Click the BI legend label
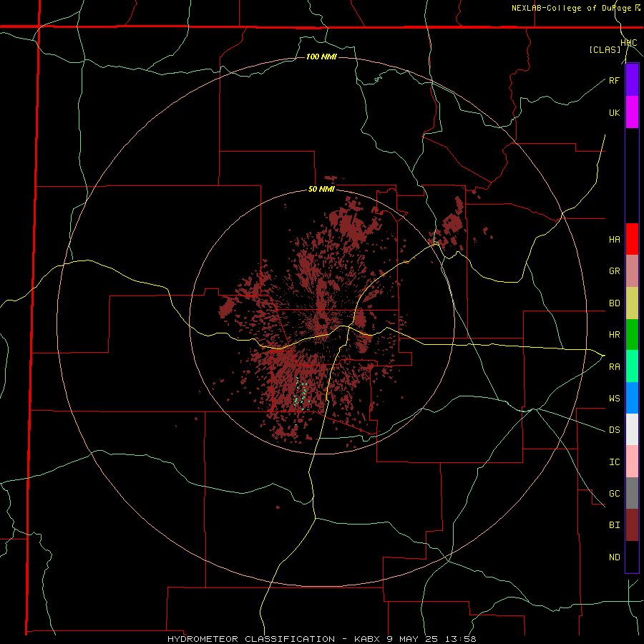Screen dimensions: 644x644 coord(614,525)
